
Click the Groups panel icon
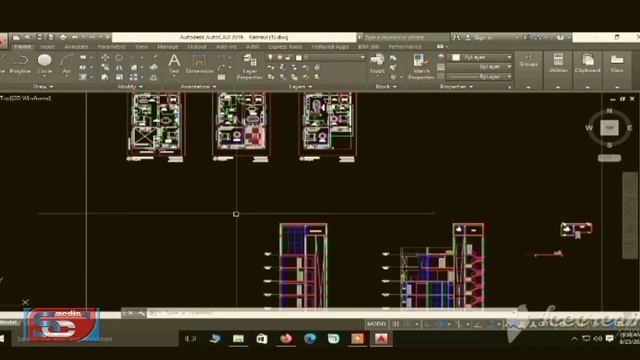pyautogui.click(x=528, y=61)
